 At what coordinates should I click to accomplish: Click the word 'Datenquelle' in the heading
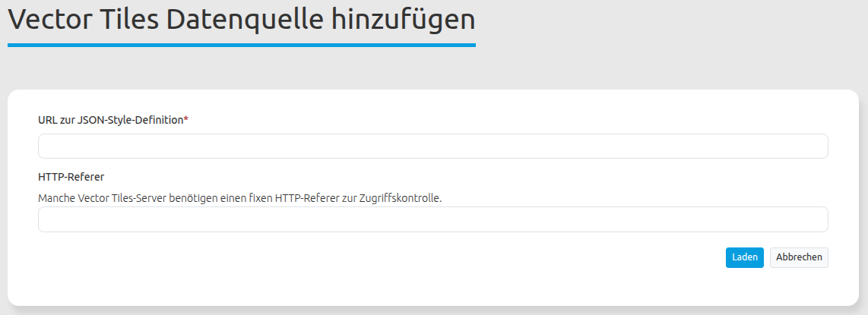[243, 20]
